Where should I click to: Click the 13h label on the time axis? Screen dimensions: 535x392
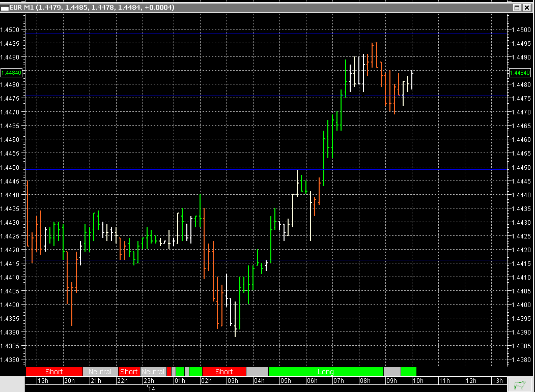pyautogui.click(x=497, y=380)
